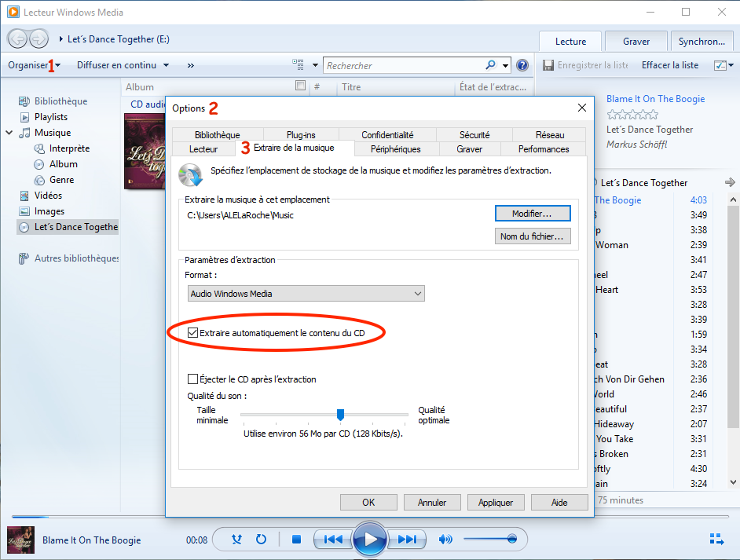This screenshot has height=560, width=740.
Task: Switch to the Bibliothèque options tab
Action: pos(217,134)
